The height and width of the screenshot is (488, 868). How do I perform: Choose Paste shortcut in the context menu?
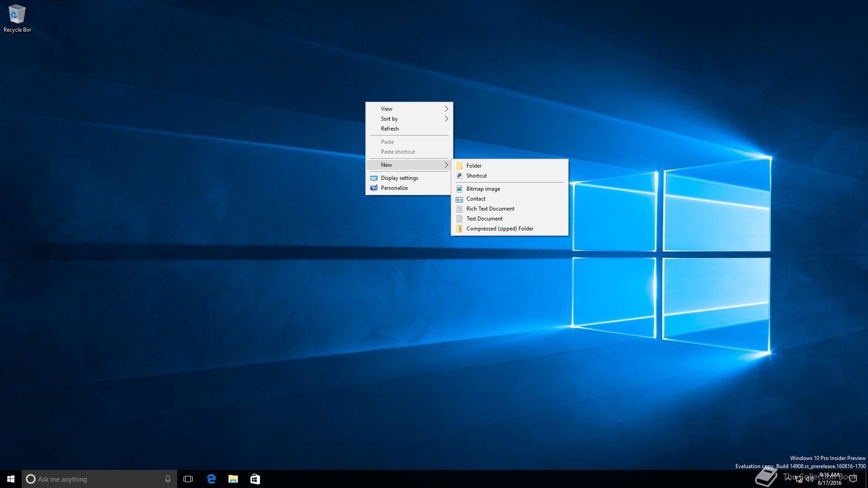409,152
